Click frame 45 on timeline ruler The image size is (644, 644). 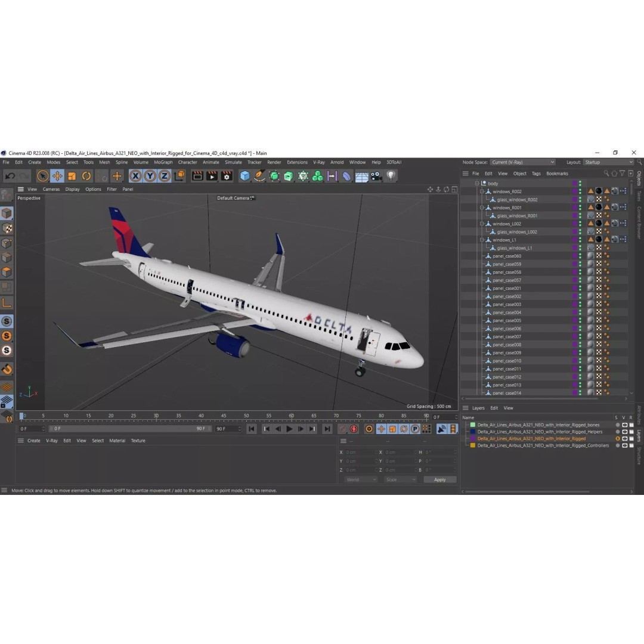click(x=224, y=416)
